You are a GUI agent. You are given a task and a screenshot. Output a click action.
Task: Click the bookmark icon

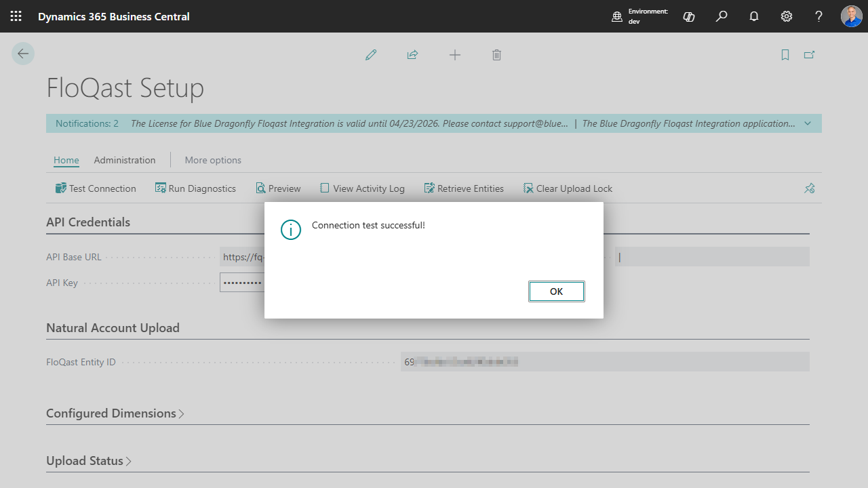(785, 55)
